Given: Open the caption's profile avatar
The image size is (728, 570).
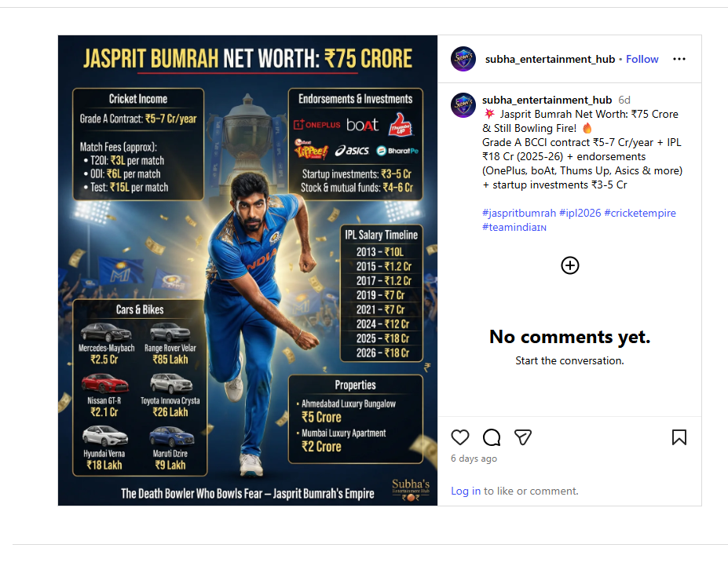Looking at the screenshot, I should pos(463,105).
